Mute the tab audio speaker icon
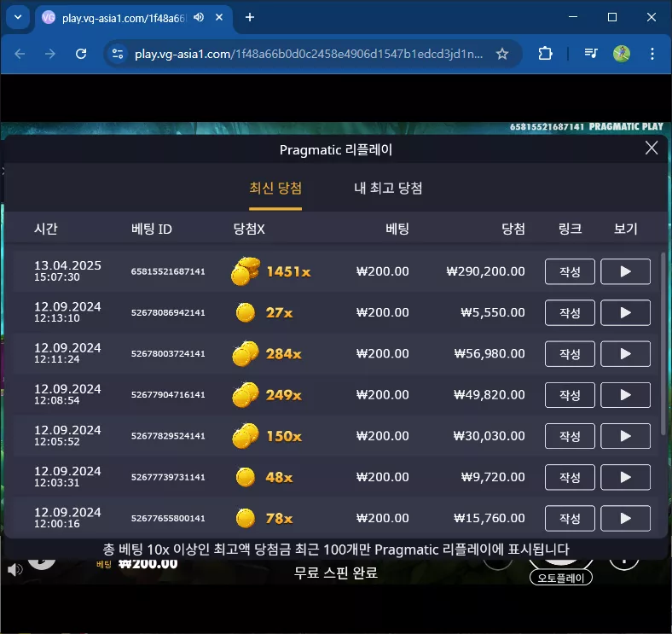Image resolution: width=672 pixels, height=634 pixels. tap(199, 17)
